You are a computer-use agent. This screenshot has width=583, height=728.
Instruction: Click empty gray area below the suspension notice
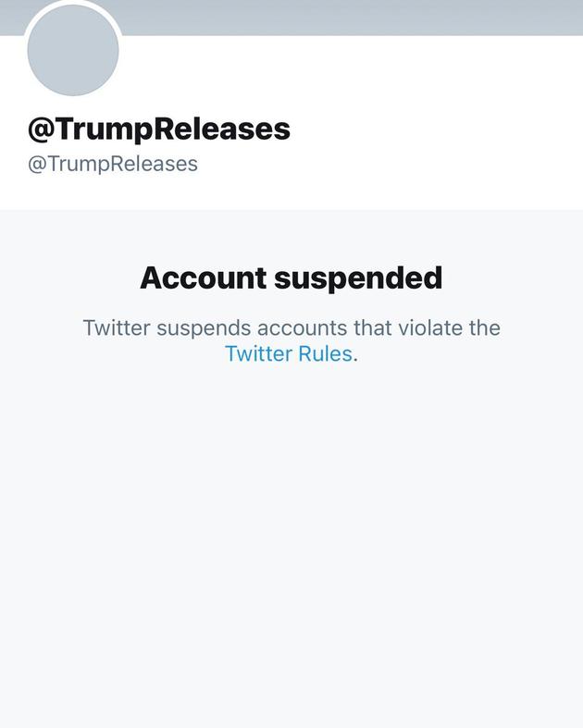click(291, 555)
